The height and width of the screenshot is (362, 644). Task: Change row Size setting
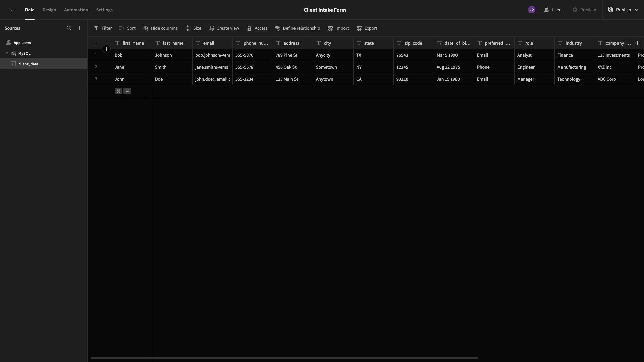[x=193, y=28]
